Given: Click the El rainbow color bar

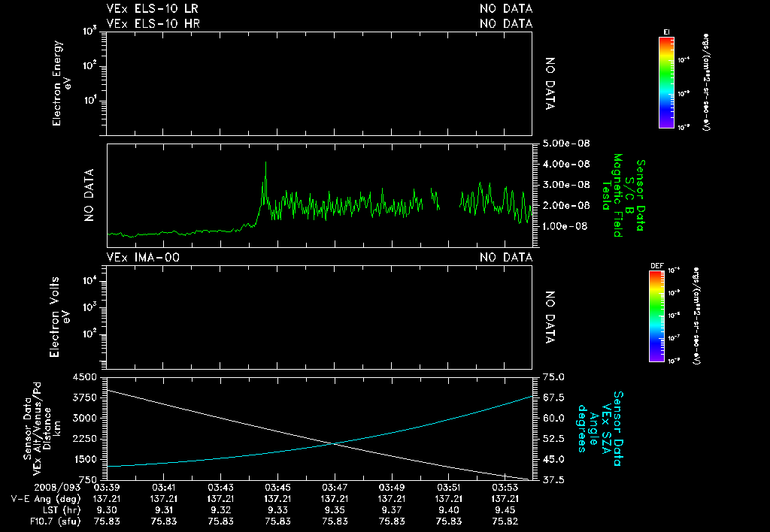Looking at the screenshot, I should coord(666,82).
